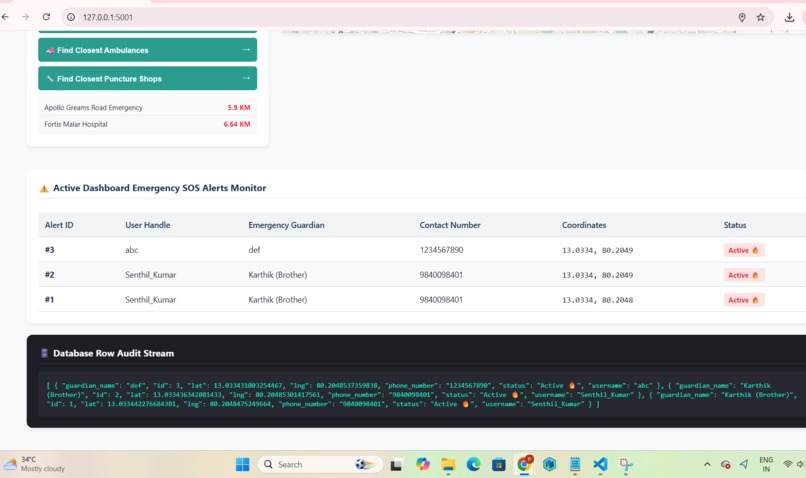This screenshot has height=478, width=806.
Task: Click Active Dashboard Emergency SOS Alerts Monitor heading
Action: point(159,188)
